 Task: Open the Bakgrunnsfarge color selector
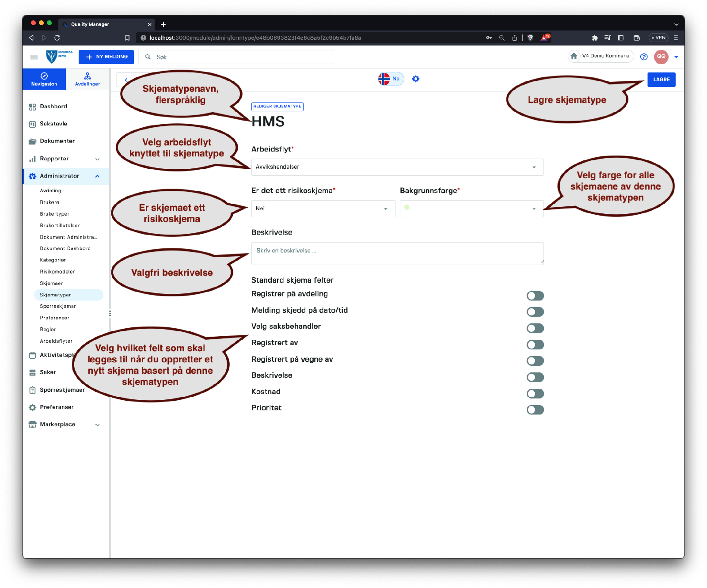point(471,209)
